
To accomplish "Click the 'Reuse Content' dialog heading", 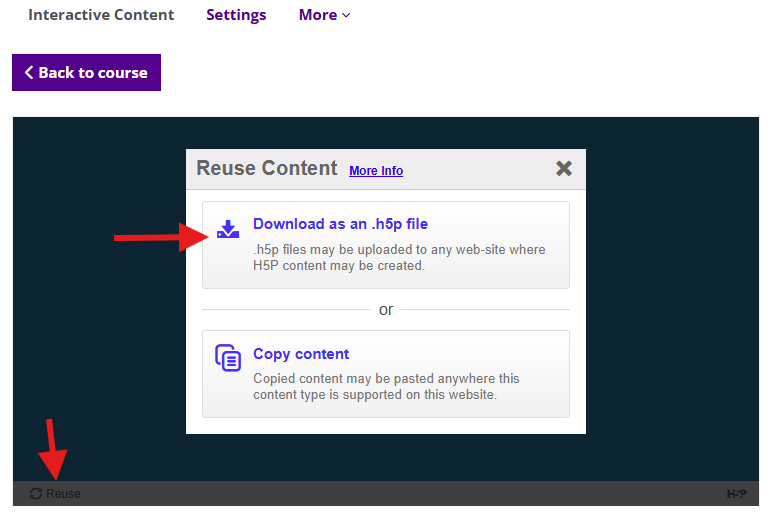I will click(x=266, y=168).
